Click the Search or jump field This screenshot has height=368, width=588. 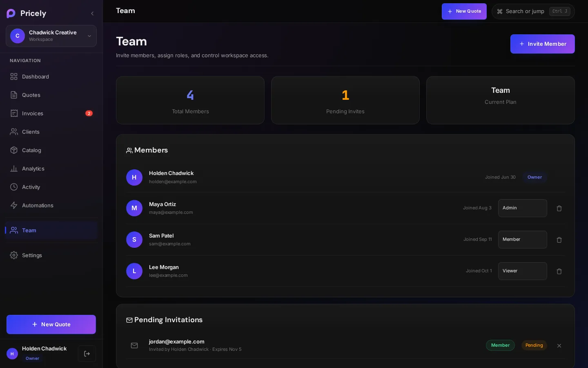533,11
